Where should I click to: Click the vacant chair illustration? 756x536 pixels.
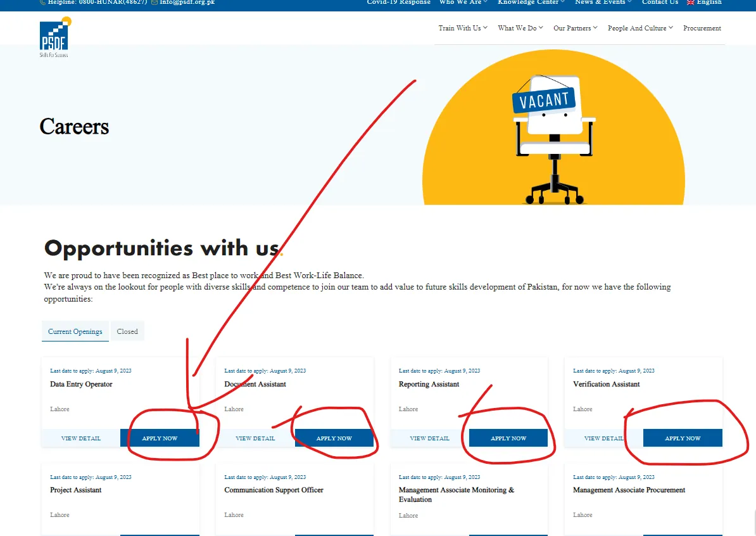pos(554,139)
